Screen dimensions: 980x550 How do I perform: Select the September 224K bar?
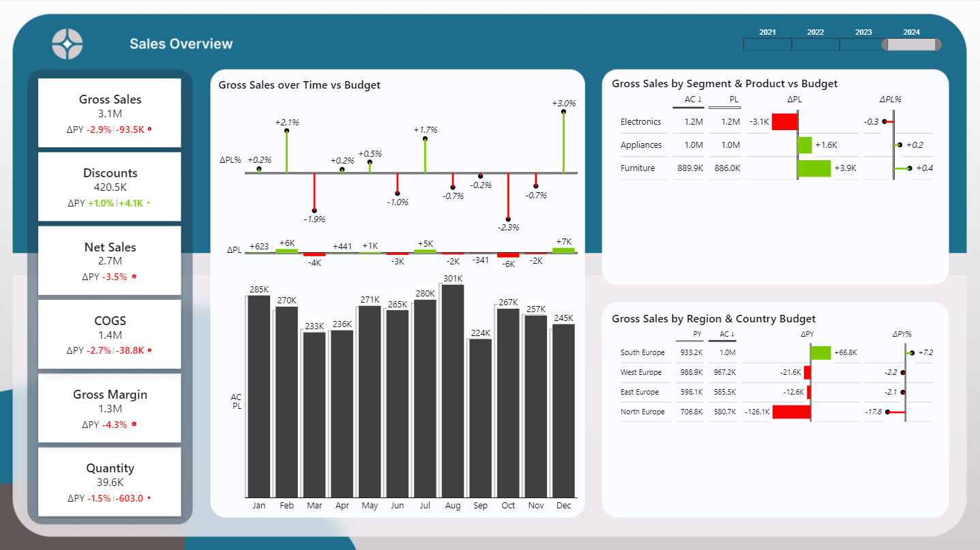pos(481,418)
